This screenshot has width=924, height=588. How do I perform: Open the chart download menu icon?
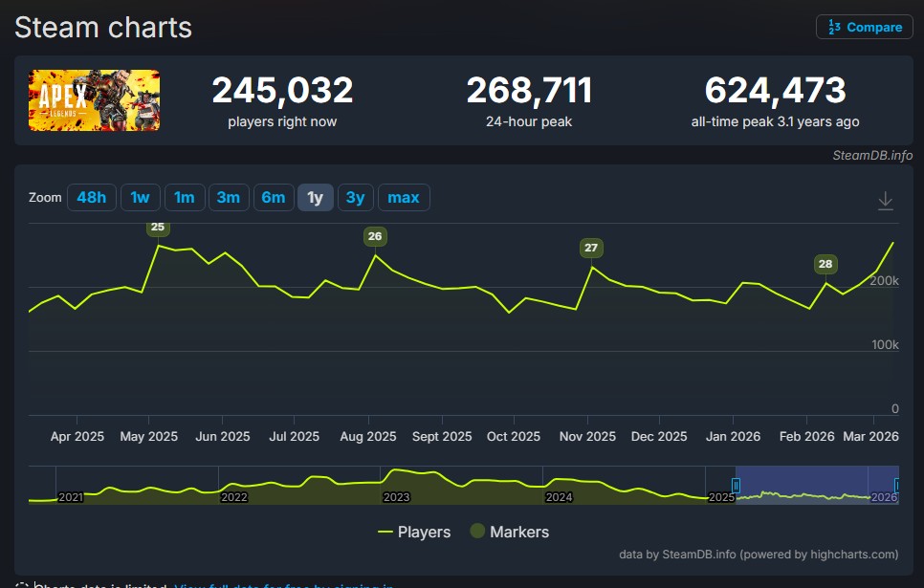(886, 200)
